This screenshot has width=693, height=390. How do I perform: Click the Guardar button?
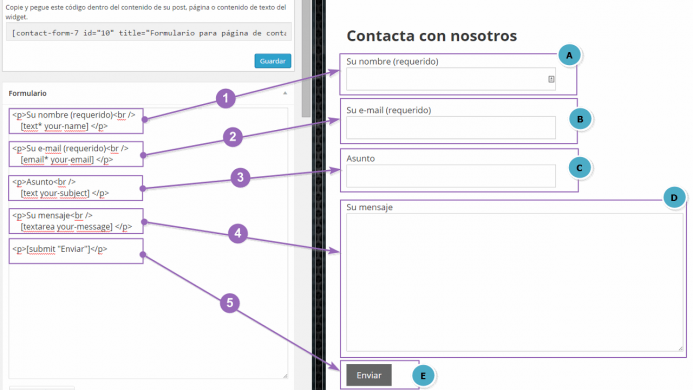click(x=273, y=61)
